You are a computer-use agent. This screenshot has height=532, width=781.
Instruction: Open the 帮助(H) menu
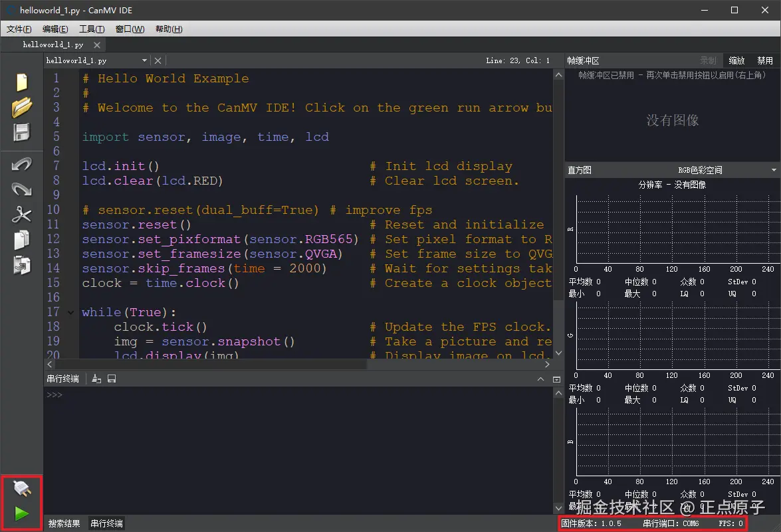169,29
